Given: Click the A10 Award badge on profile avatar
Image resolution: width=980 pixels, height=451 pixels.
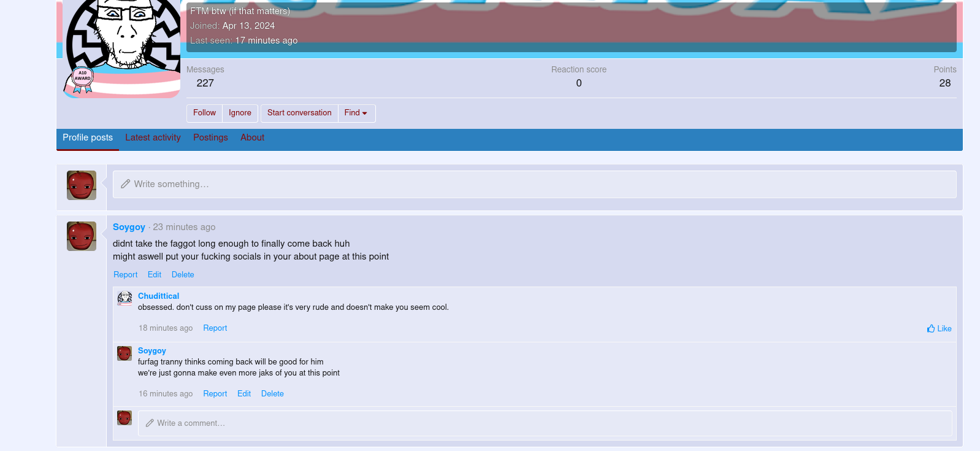Looking at the screenshot, I should (x=82, y=79).
